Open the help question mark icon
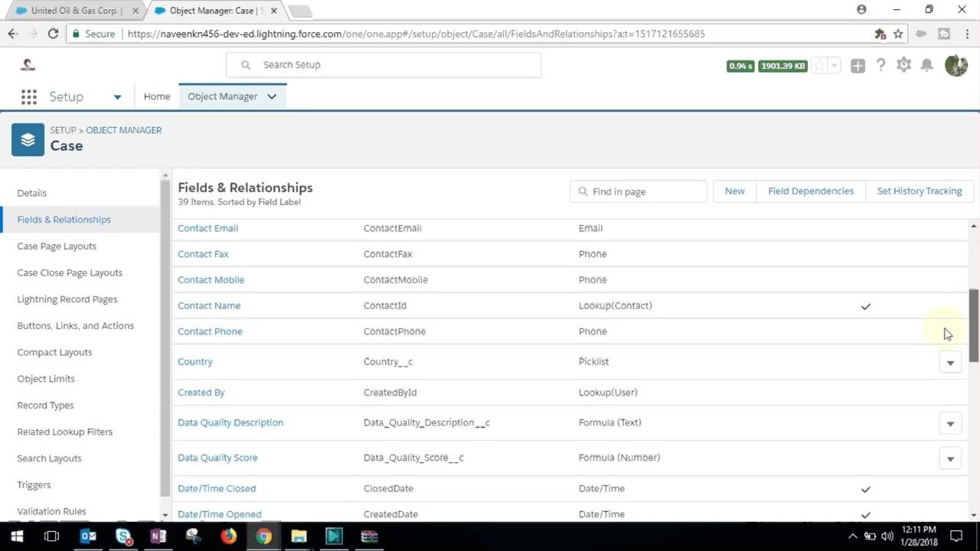 click(880, 65)
